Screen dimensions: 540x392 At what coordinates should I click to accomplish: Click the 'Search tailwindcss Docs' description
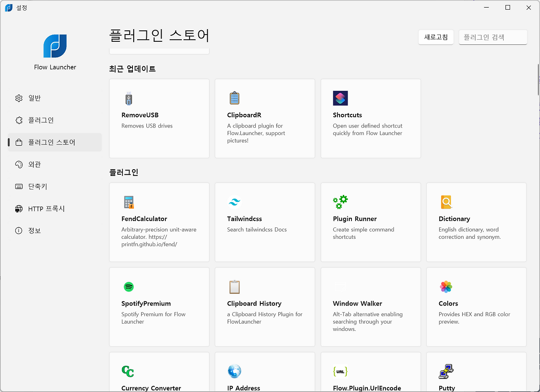click(257, 230)
